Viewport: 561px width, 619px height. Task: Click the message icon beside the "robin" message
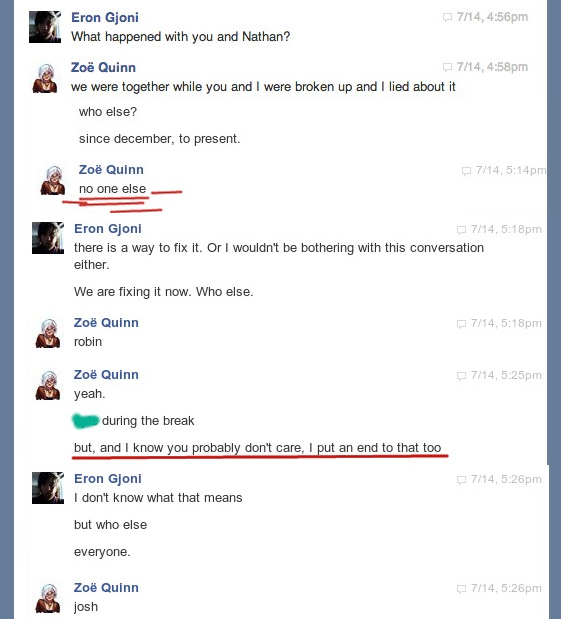[461, 324]
